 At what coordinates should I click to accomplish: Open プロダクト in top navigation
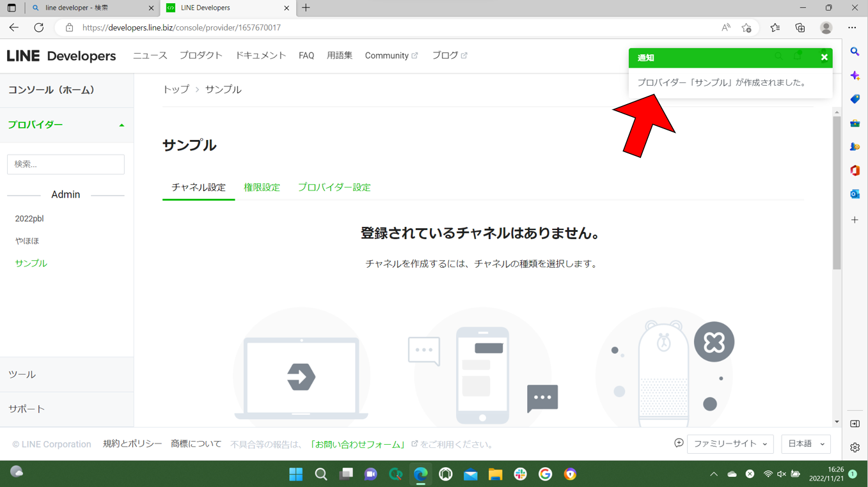201,56
